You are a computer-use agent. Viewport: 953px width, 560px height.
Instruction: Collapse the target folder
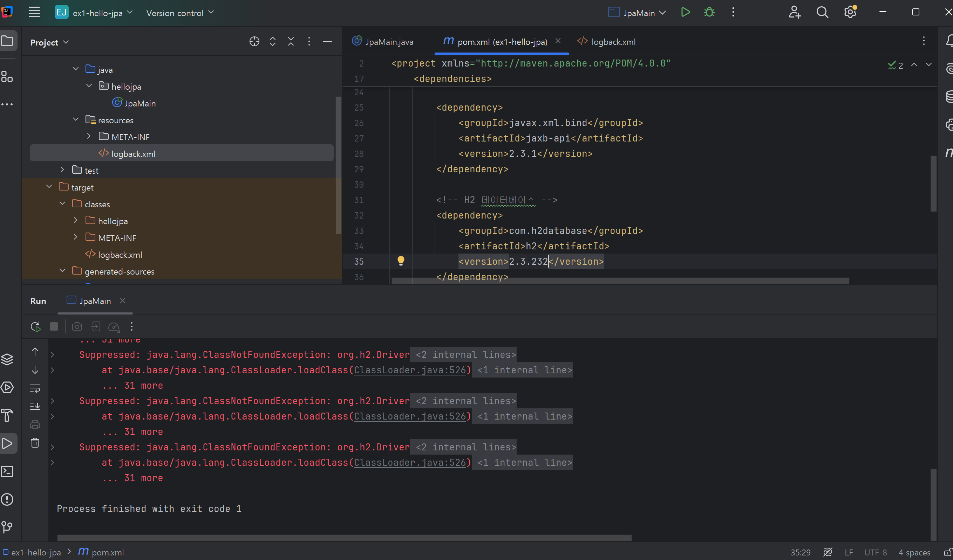[x=49, y=187]
